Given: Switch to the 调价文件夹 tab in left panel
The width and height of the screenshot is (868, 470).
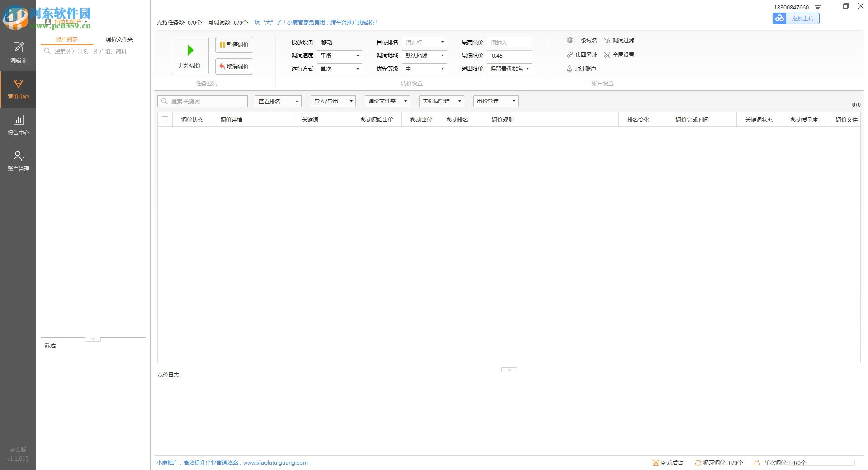Looking at the screenshot, I should click(x=119, y=39).
